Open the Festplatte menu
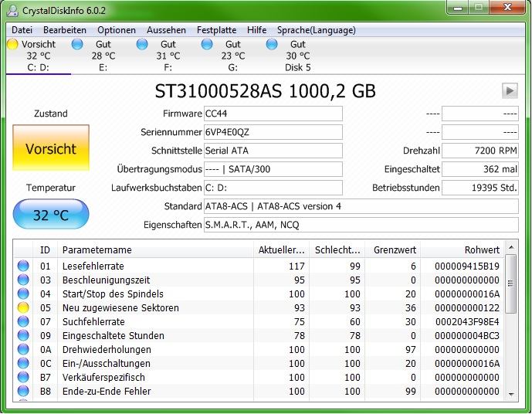Image resolution: width=532 pixels, height=414 pixels. [216, 30]
